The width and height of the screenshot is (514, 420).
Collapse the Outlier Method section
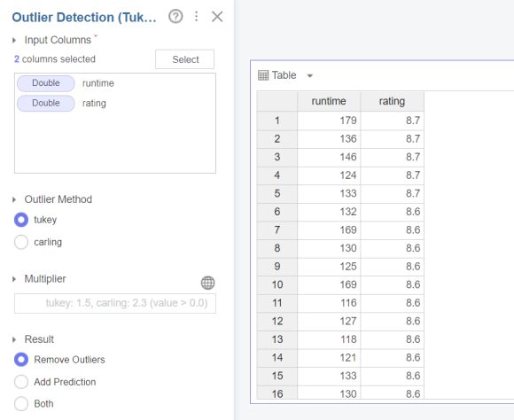click(x=14, y=199)
